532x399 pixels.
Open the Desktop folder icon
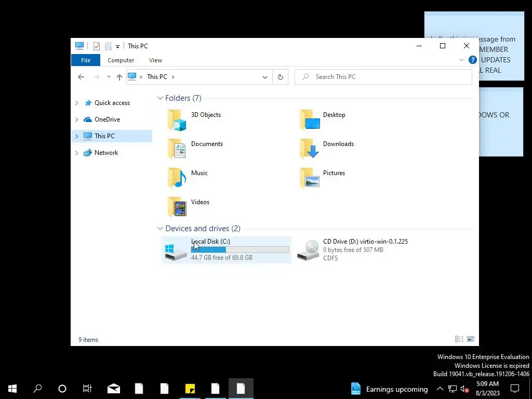(310, 120)
